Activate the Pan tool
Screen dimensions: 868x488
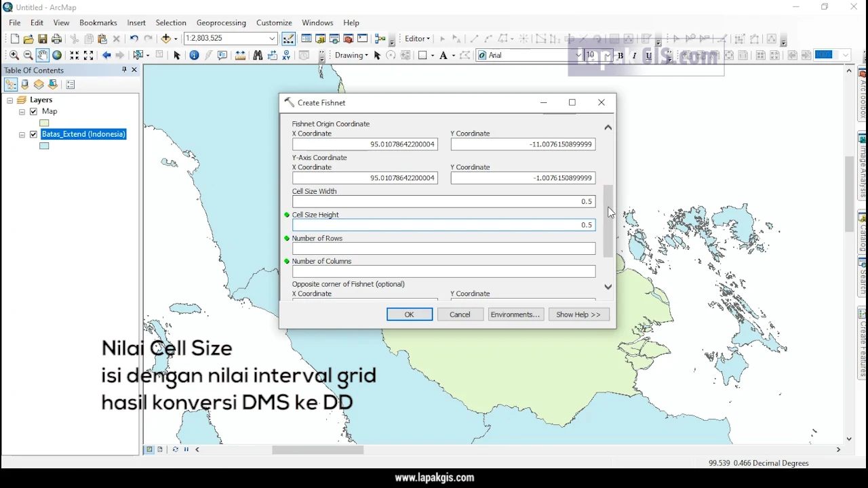pos(42,55)
